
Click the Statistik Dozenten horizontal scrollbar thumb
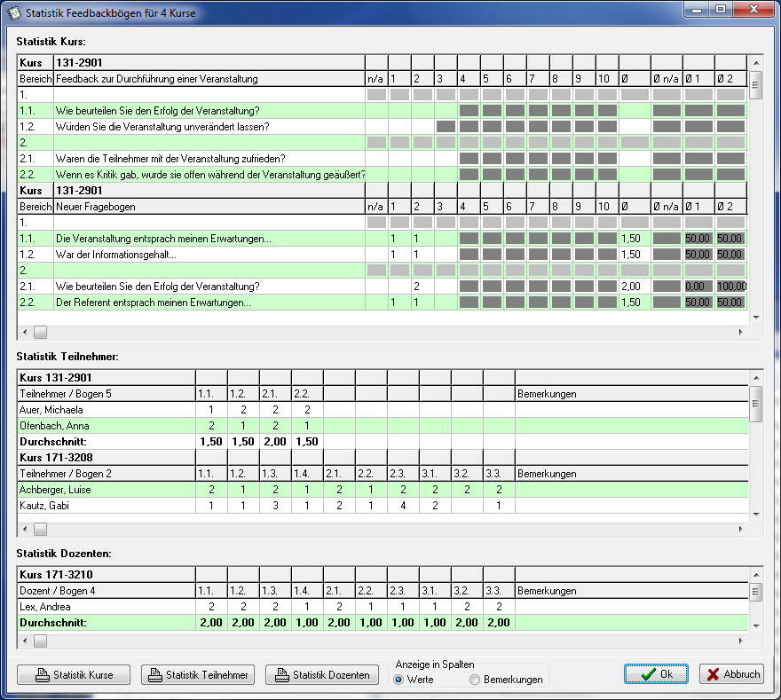[40, 641]
